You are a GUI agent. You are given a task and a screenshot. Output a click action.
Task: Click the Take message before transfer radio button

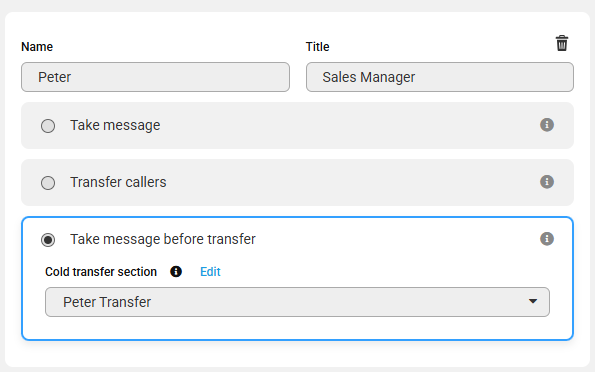coord(48,240)
